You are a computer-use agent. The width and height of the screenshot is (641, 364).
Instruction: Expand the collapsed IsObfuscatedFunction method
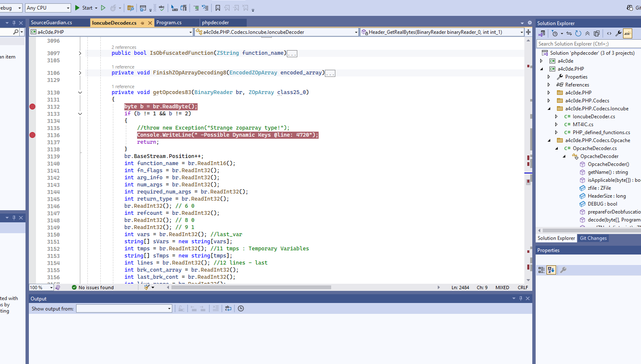[x=80, y=53]
